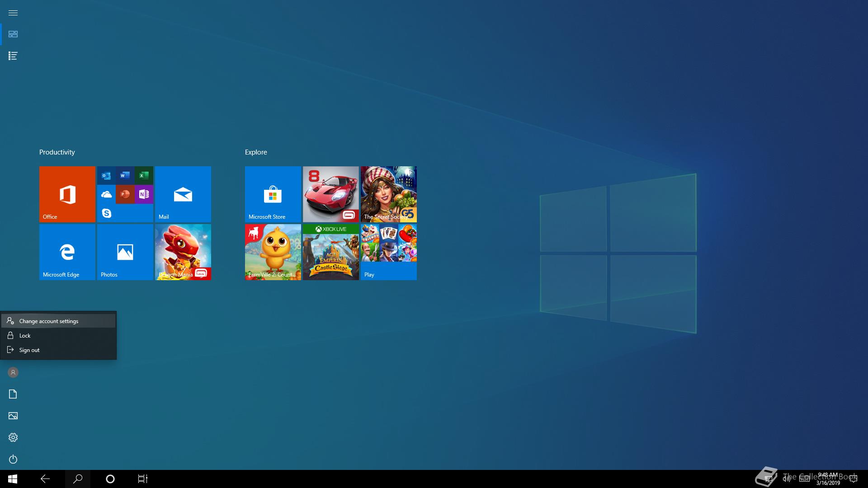This screenshot has height=488, width=868.
Task: Choose Sign out from the account menu
Action: coord(58,350)
